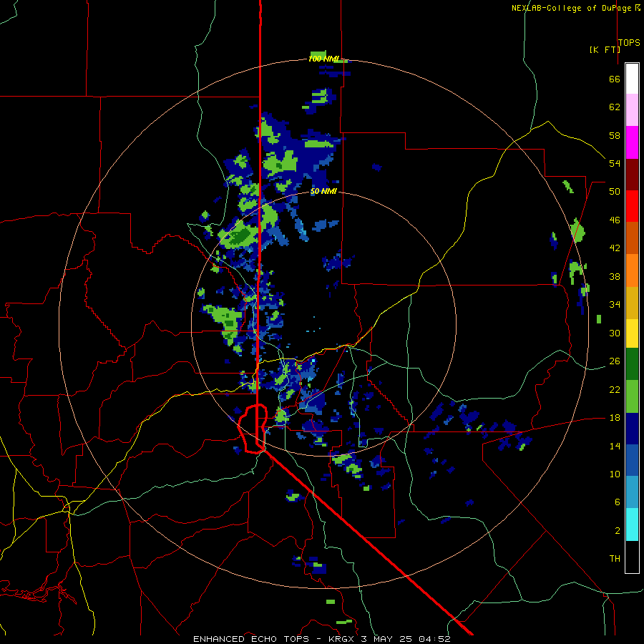This screenshot has width=644, height=644.
Task: Click the dark green legend swatch
Action: coord(632,364)
